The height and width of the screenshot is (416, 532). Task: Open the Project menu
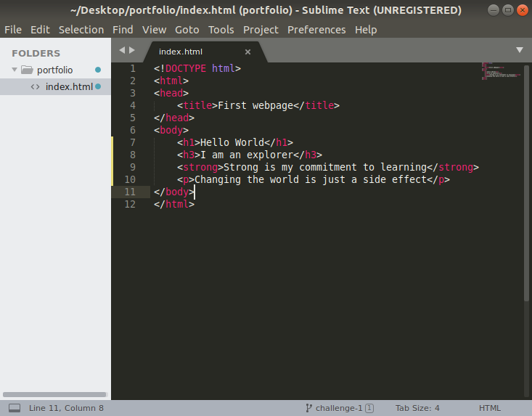click(261, 30)
